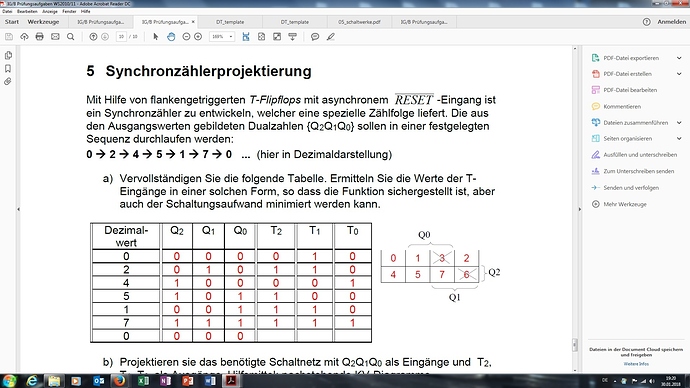Open Ausfüllen und unterschreiben tool
This screenshot has height=388, width=690.
tap(640, 155)
